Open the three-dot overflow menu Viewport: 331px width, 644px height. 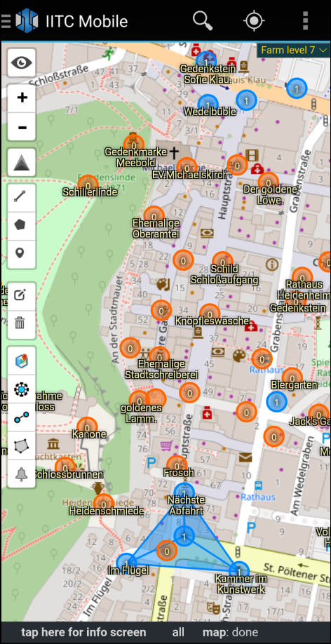[305, 20]
